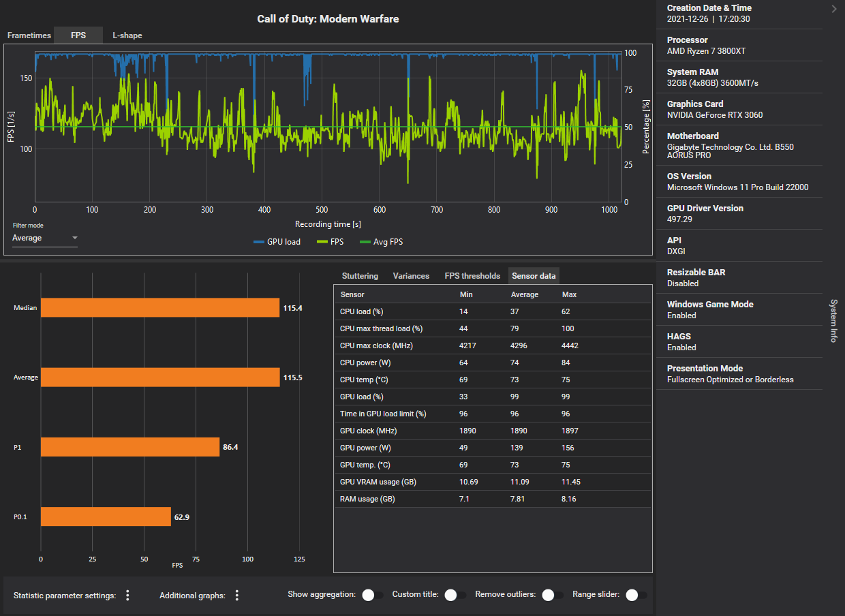Screen dimensions: 845x616
Task: Click the OS Version Windows 11 entry
Action: tap(739, 181)
